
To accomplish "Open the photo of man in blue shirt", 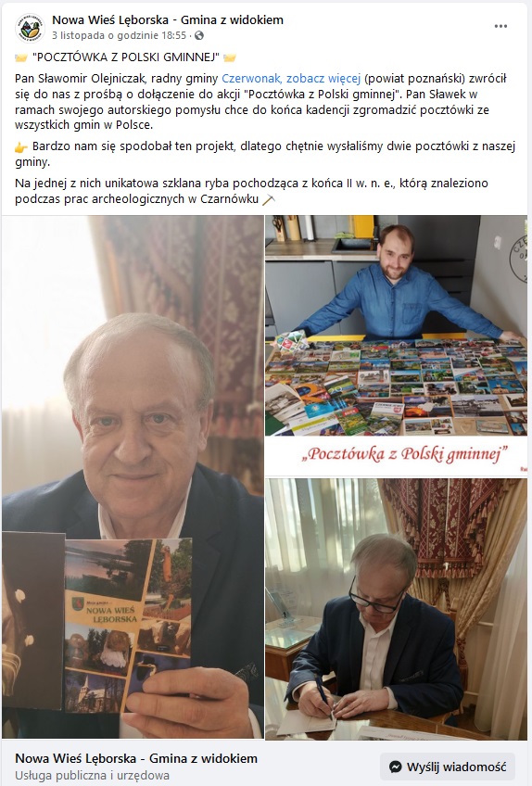I will point(396,345).
